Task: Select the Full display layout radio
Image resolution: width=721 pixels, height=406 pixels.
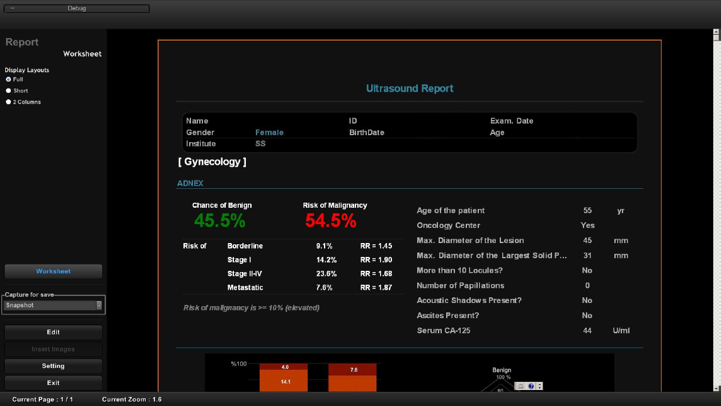Action: coord(8,80)
